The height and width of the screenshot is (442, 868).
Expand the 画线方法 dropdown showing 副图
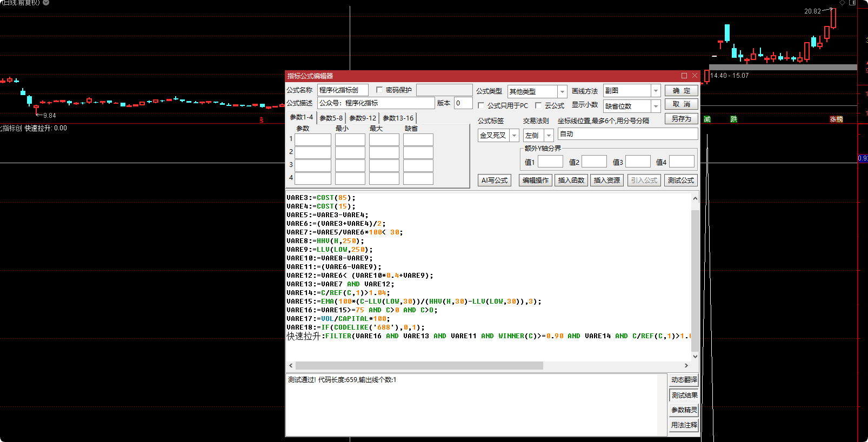[x=656, y=91]
